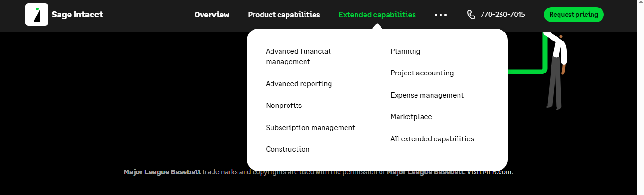
Task: Open the three-dot more menu
Action: pos(441,15)
